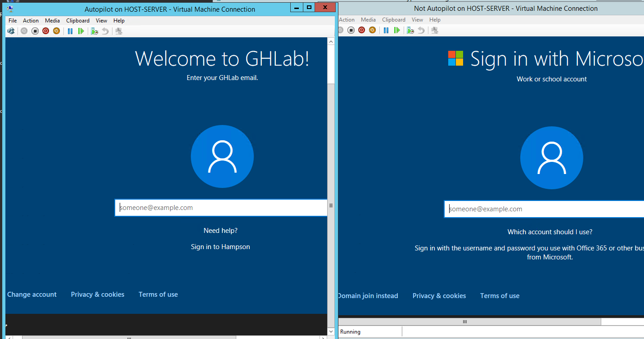Image resolution: width=644 pixels, height=339 pixels.
Task: Open the Media menu on Not Autopilot window
Action: (x=368, y=19)
